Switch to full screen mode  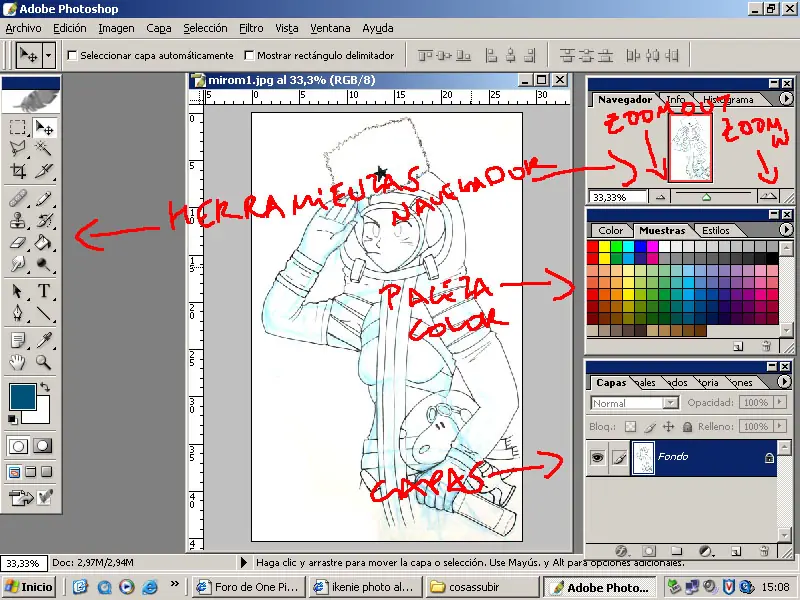[46, 472]
